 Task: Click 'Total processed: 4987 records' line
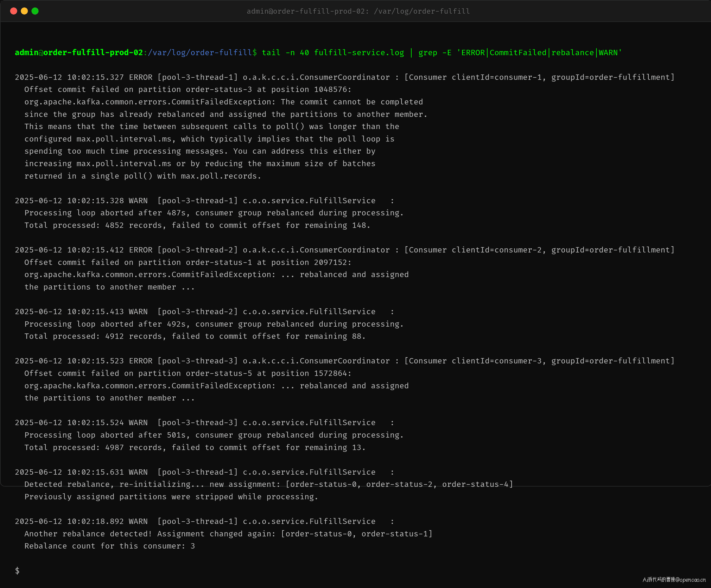[x=195, y=447]
